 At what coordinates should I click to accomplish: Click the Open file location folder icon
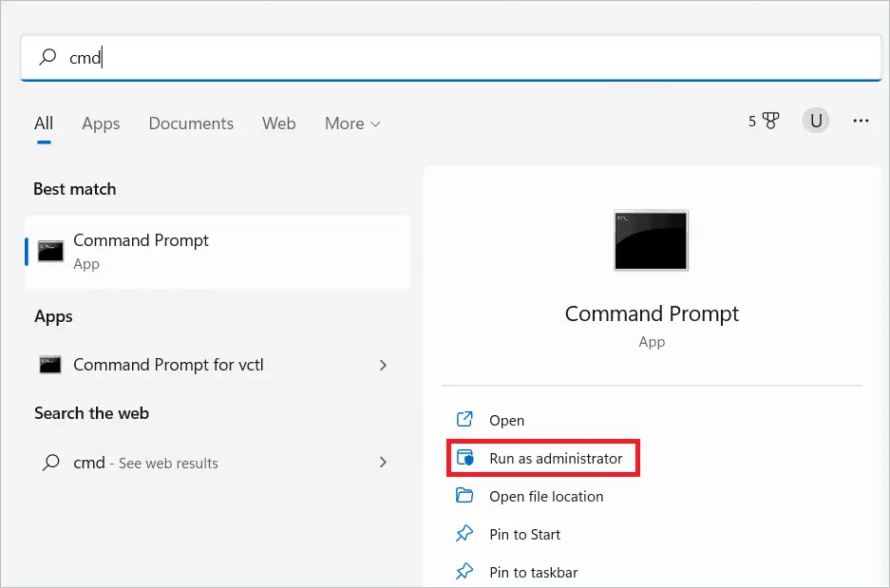coord(465,496)
